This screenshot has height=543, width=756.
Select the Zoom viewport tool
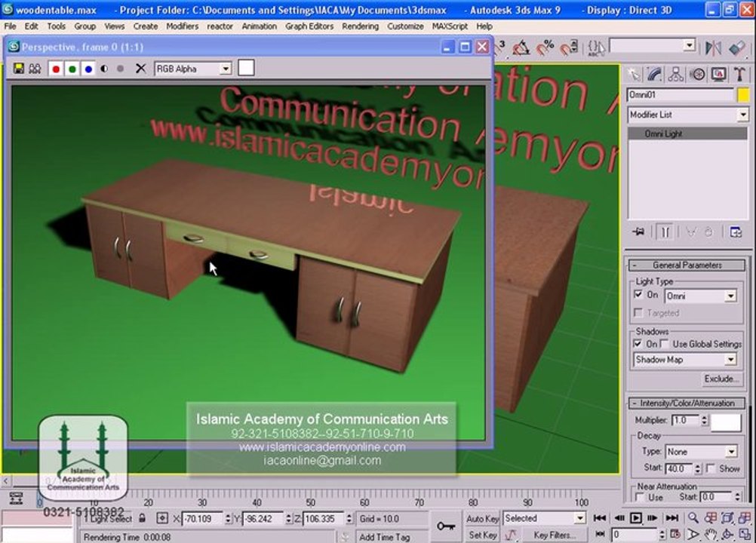click(693, 518)
